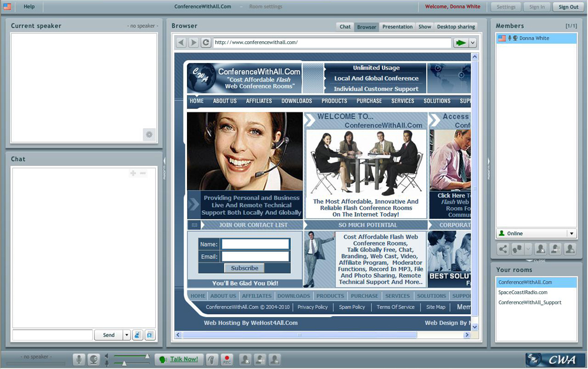
Task: Click the browser forward arrow button
Action: click(193, 42)
